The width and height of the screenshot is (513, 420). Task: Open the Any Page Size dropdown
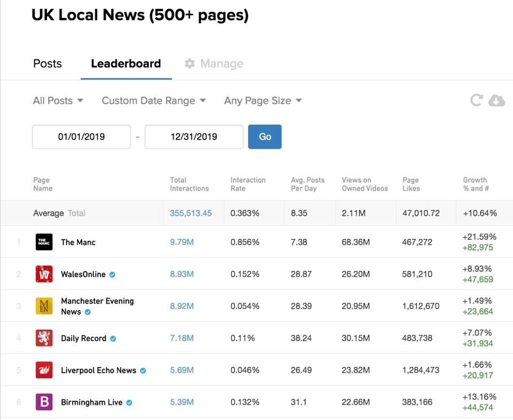pos(263,100)
